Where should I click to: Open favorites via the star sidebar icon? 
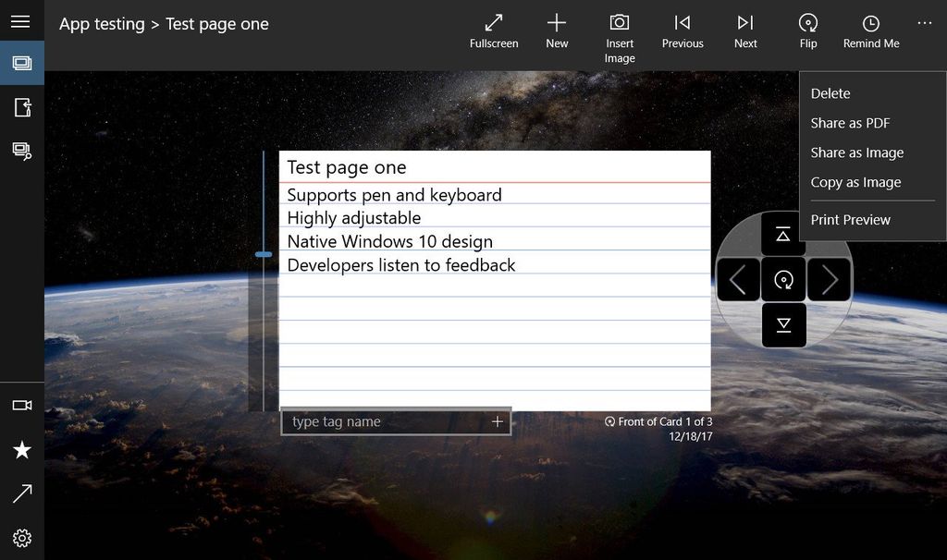pos(21,450)
